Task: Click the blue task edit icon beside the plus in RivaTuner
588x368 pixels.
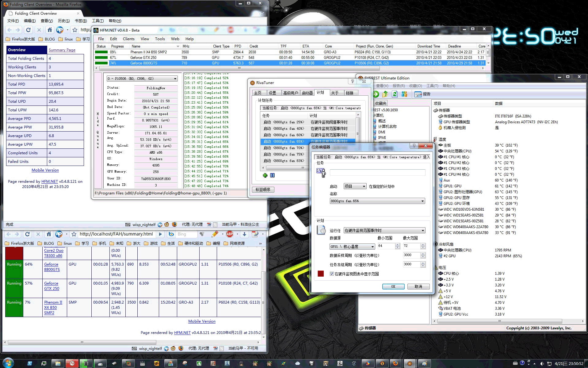Action: point(272,175)
